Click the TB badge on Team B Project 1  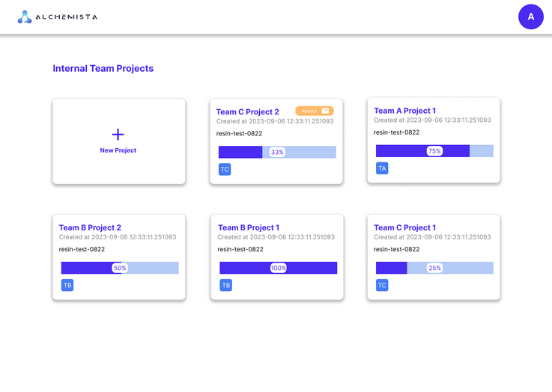pos(225,285)
